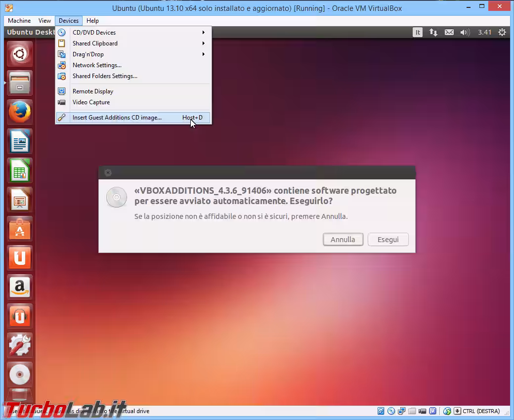Screen dimensions: 514x420
Task: Open LibreOffice Calc spreadsheet icon
Action: (20, 171)
